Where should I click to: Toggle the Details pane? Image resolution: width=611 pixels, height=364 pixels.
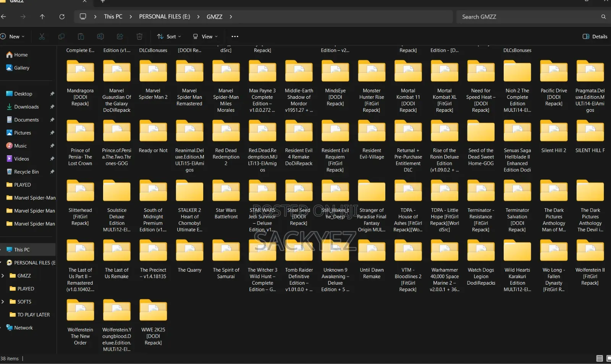[x=595, y=37]
